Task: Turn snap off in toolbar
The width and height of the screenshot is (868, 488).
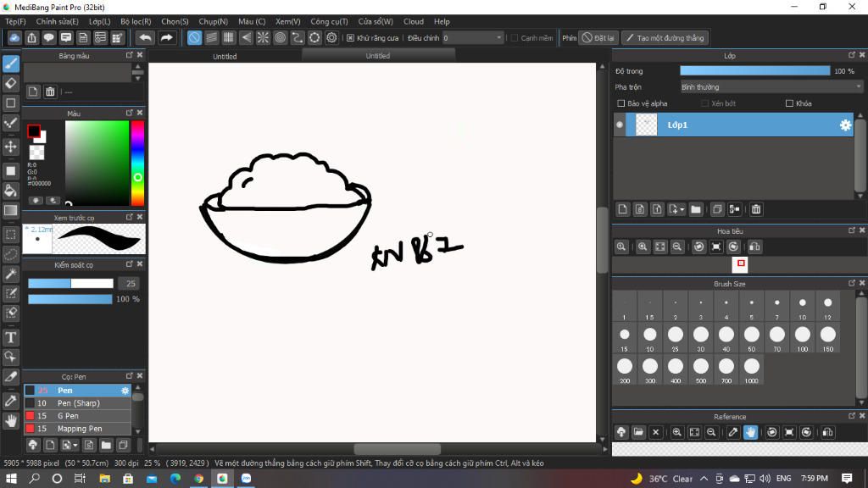Action: [x=194, y=37]
